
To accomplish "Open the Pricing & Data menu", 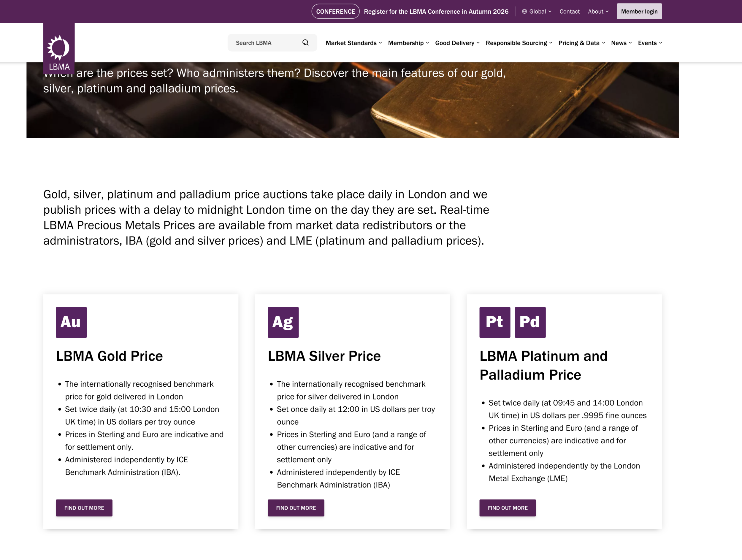I will [581, 43].
